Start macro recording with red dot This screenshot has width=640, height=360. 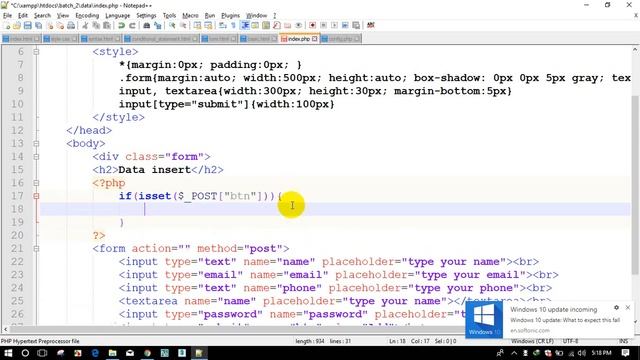[x=312, y=25]
